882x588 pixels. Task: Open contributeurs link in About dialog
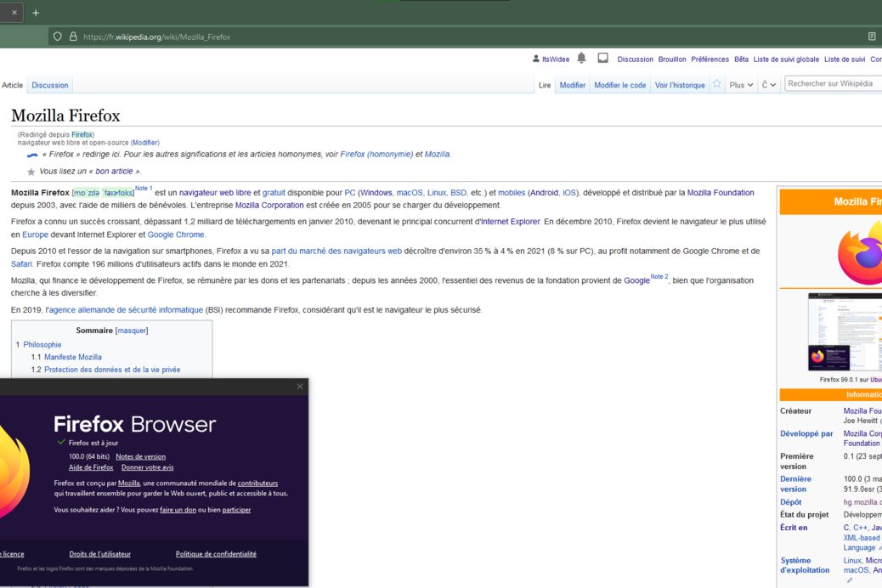(x=257, y=483)
